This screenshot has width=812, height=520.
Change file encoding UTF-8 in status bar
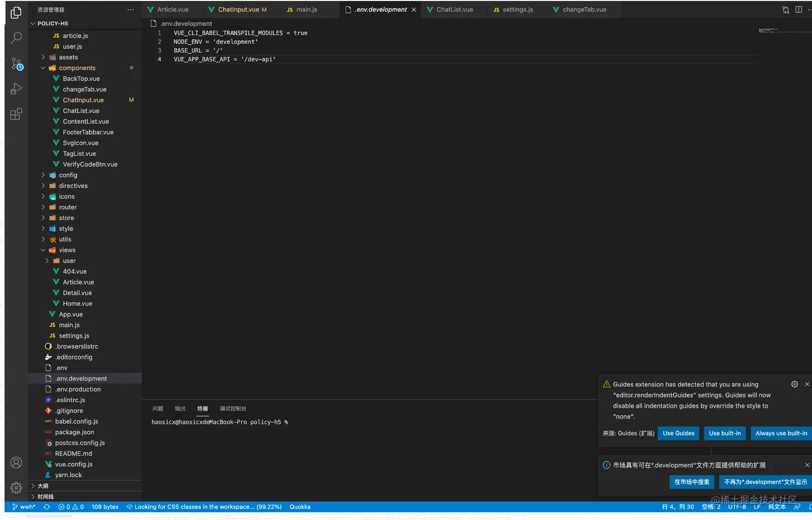click(x=737, y=507)
